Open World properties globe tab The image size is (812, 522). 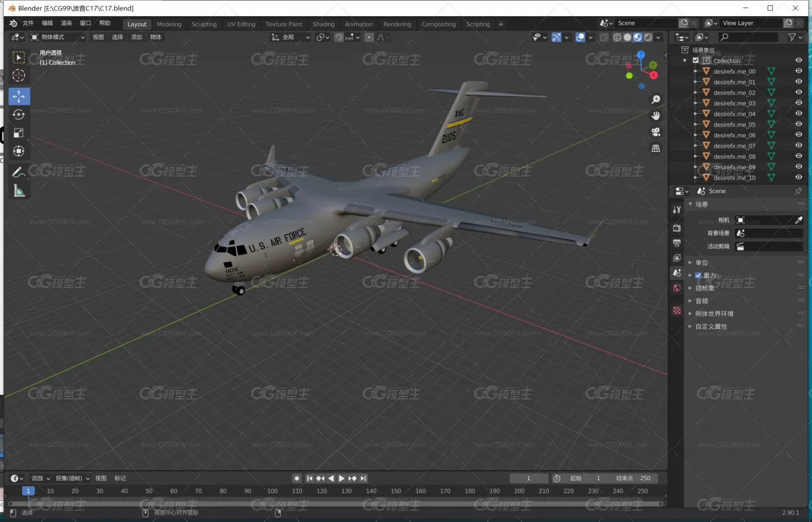click(x=677, y=288)
